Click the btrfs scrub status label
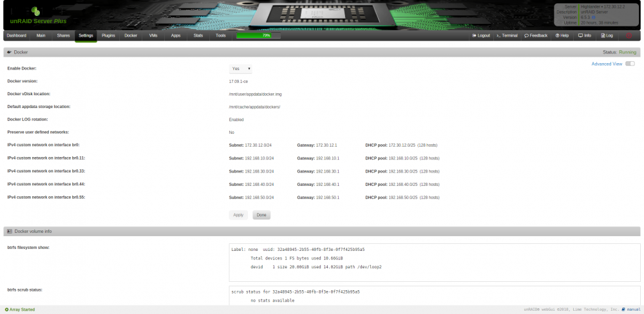 [24, 290]
